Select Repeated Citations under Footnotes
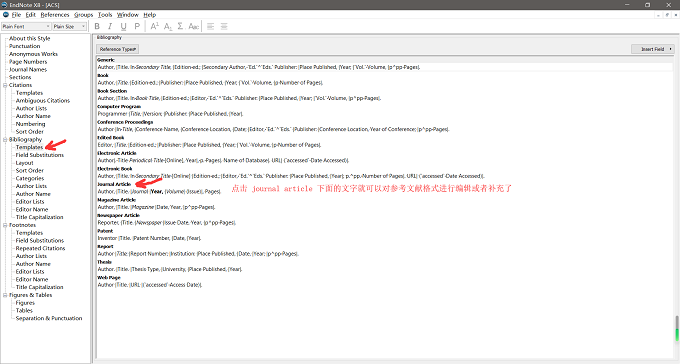The height and width of the screenshot is (364, 680). [40, 248]
